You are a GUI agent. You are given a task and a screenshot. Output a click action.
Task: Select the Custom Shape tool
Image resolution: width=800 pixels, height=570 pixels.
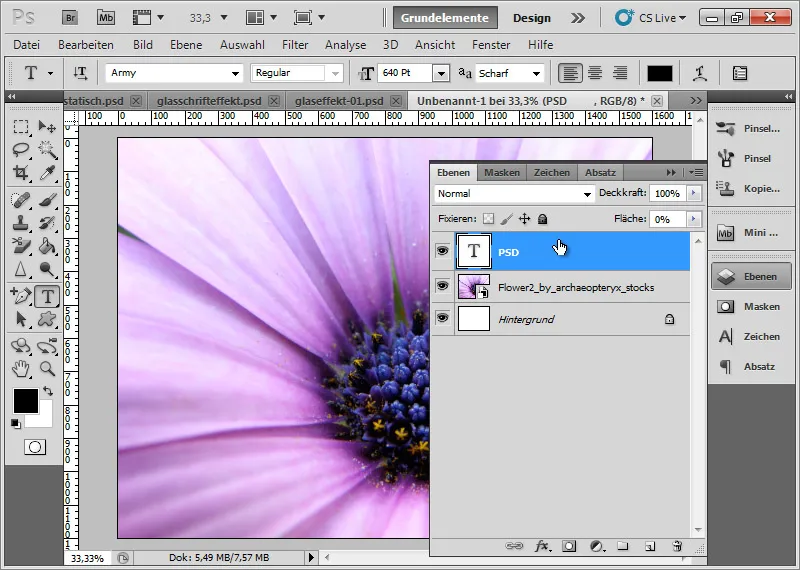point(47,319)
